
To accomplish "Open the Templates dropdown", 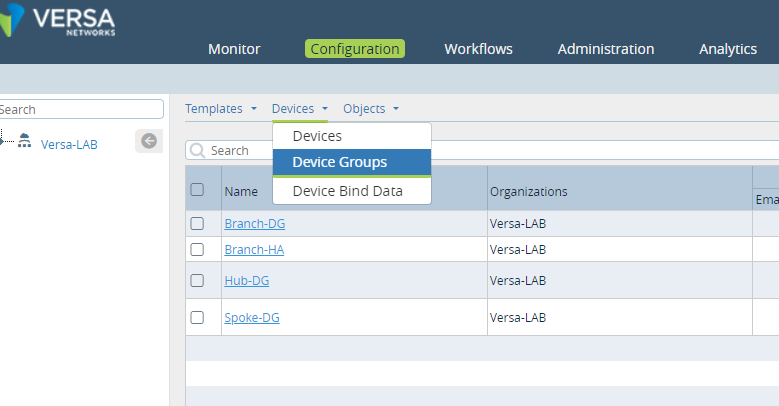I will click(x=221, y=109).
